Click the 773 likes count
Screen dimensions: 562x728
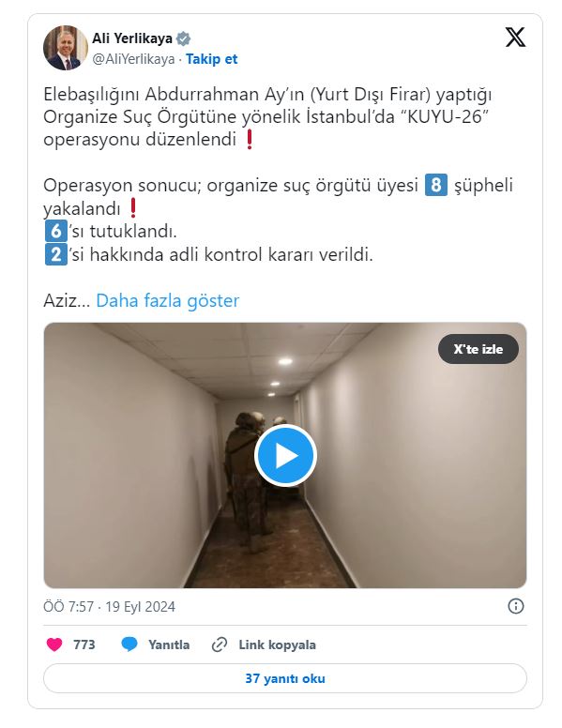point(84,645)
